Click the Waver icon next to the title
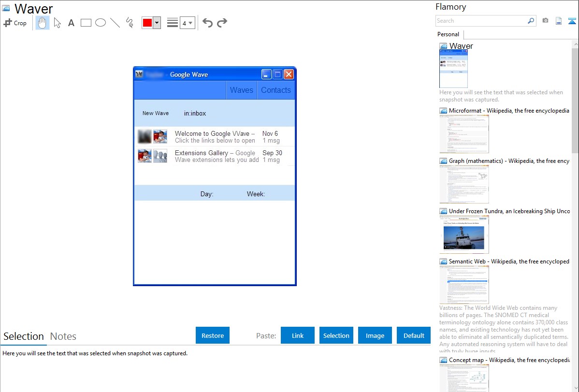579x392 pixels. [x=6, y=8]
